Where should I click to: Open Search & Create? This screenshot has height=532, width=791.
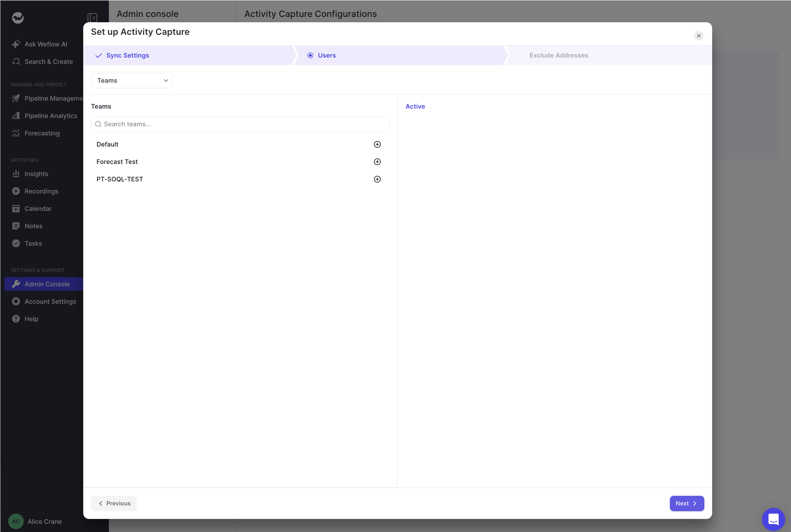42,62
